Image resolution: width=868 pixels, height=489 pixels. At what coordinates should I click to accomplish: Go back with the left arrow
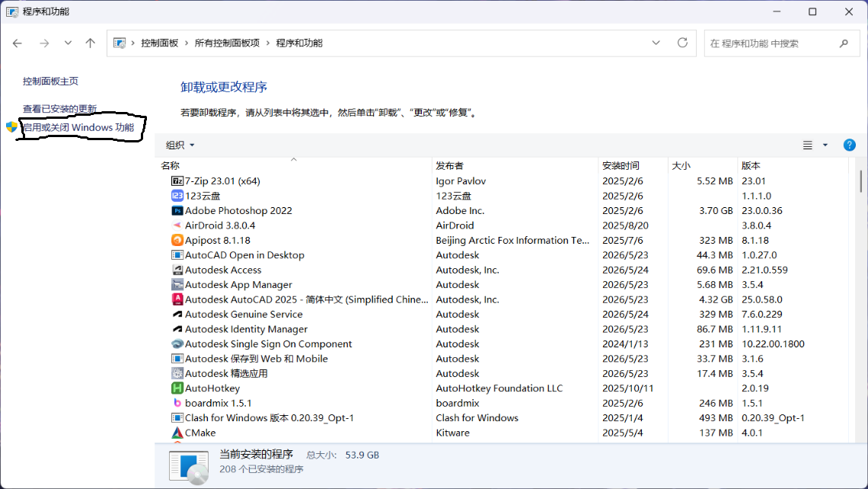pos(18,43)
